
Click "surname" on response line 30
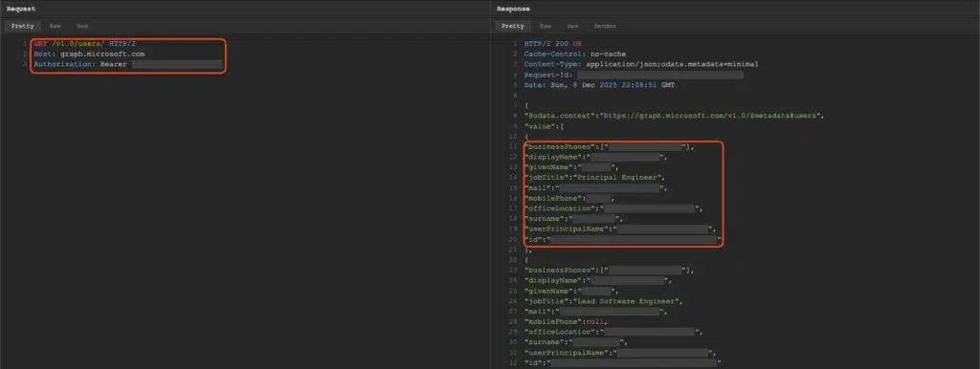tap(544, 342)
